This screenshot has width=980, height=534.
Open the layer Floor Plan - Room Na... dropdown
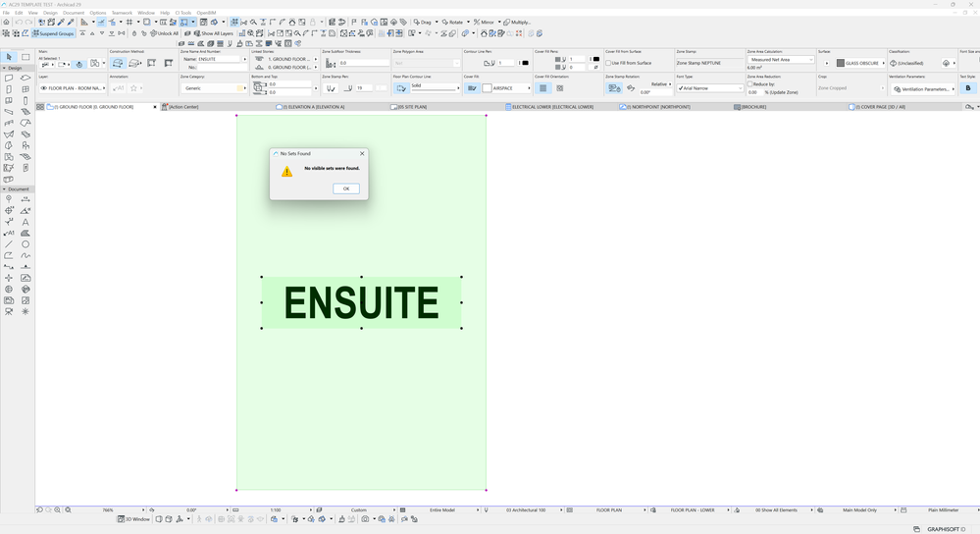pos(74,88)
